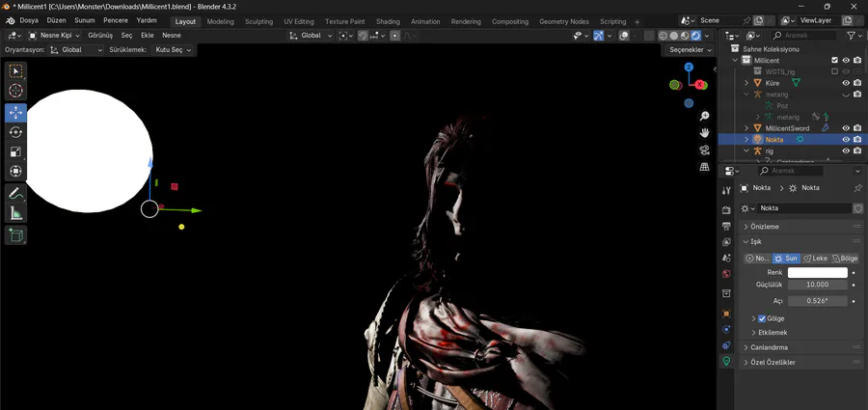Hide Millicent collection with eye icon
The image size is (868, 410).
click(x=846, y=61)
